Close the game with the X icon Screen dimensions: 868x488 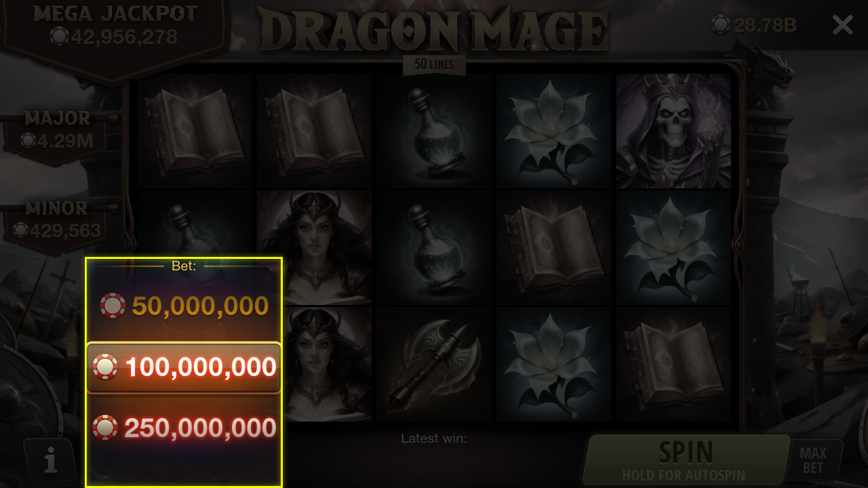842,25
